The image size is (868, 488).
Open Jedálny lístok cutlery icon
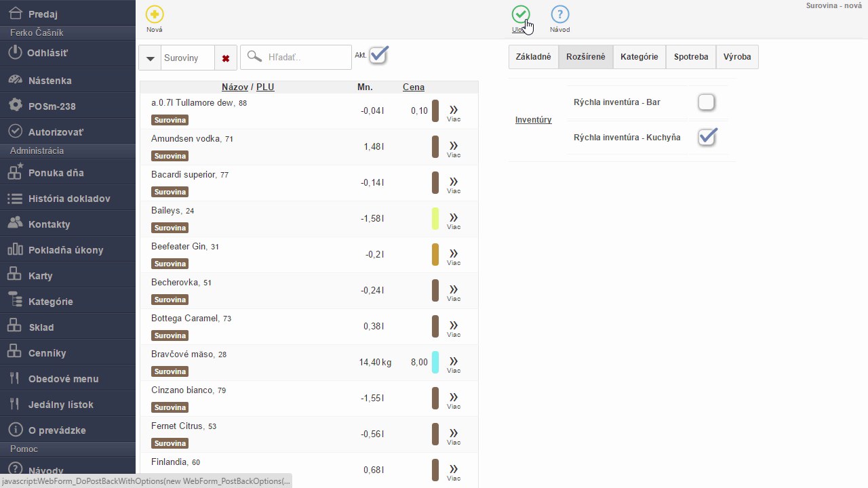click(x=15, y=404)
